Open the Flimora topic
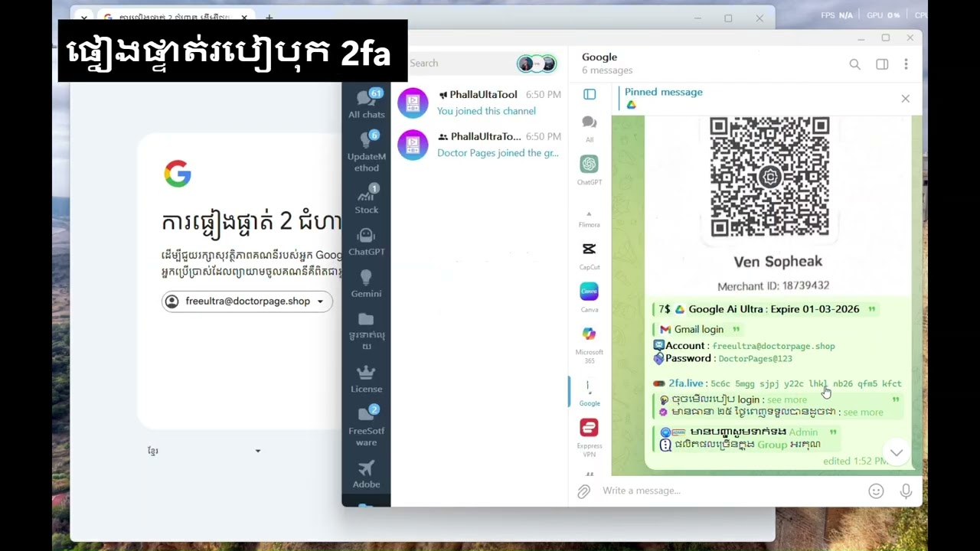The height and width of the screenshot is (551, 980). (589, 217)
